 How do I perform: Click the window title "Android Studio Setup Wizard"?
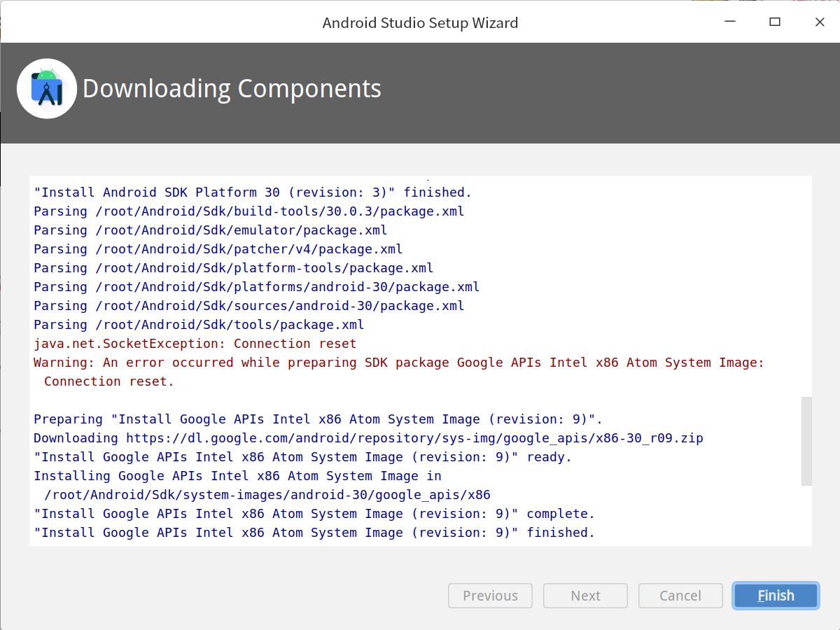point(420,22)
